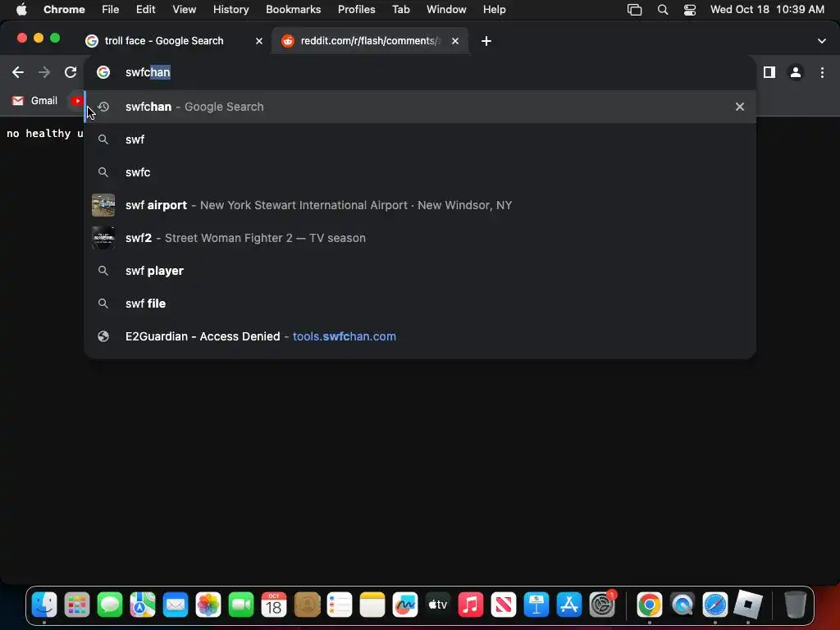Select swf airport suggestion
This screenshot has width=840, height=630.
coord(420,205)
